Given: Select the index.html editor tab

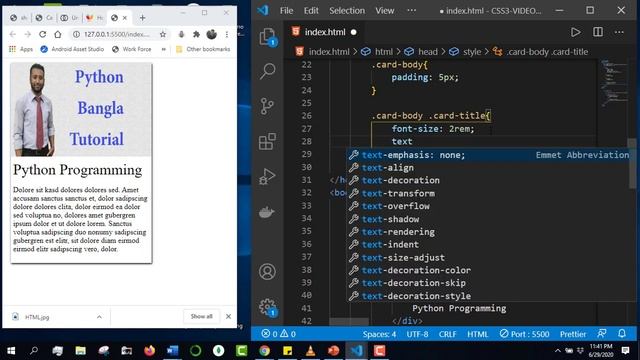Looking at the screenshot, I should [x=324, y=32].
